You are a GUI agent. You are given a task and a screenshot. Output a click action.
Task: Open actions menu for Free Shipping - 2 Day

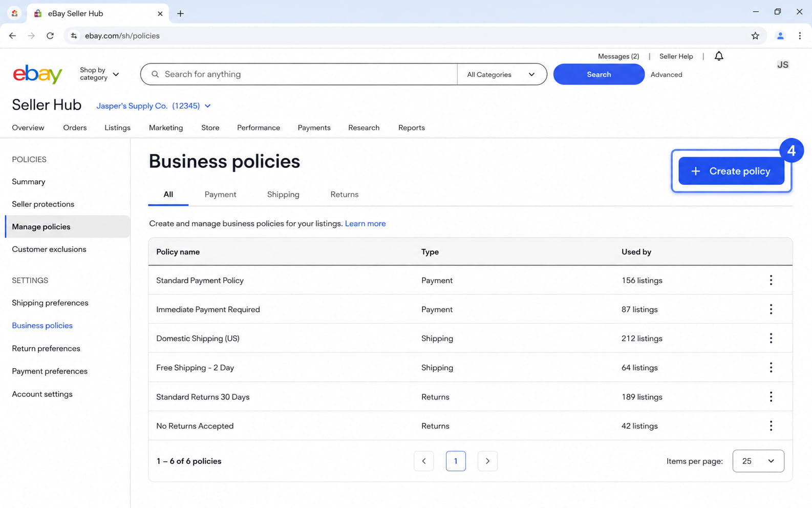click(x=771, y=368)
